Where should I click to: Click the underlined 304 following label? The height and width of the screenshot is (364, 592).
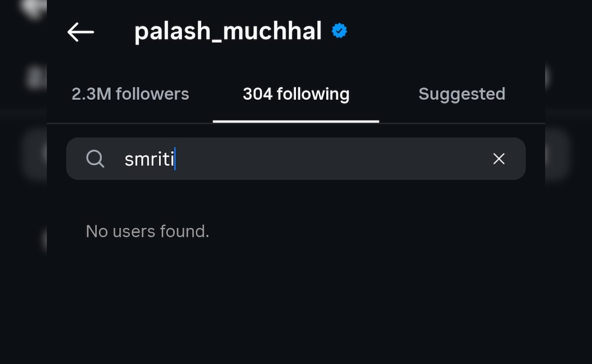pyautogui.click(x=296, y=94)
